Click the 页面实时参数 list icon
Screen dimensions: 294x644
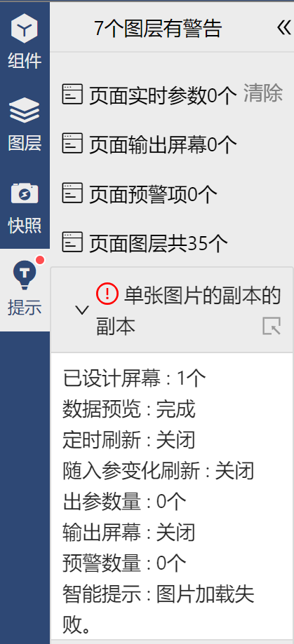tap(72, 94)
